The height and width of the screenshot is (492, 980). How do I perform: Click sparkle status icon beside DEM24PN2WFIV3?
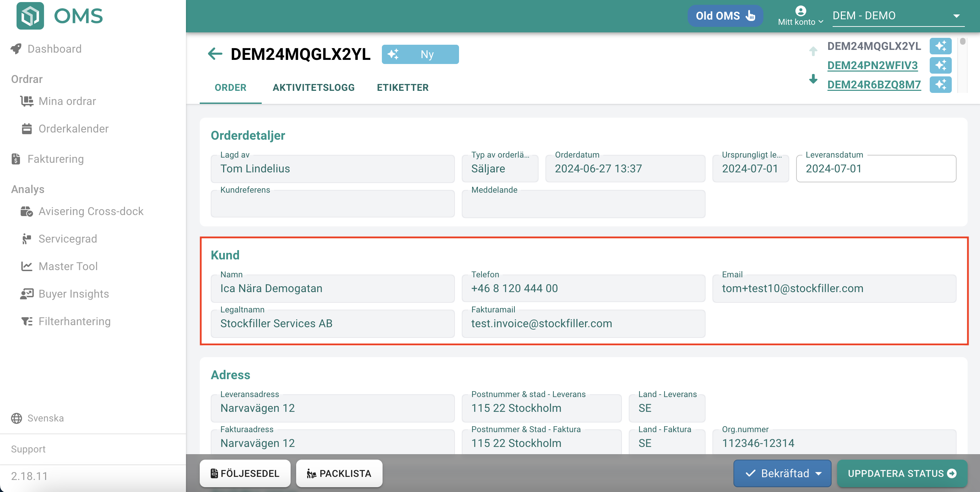(x=940, y=65)
